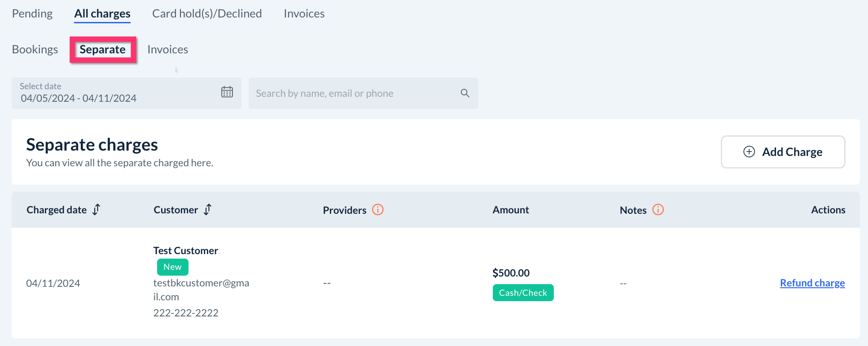
Task: Click the Refund charge link
Action: click(x=812, y=283)
